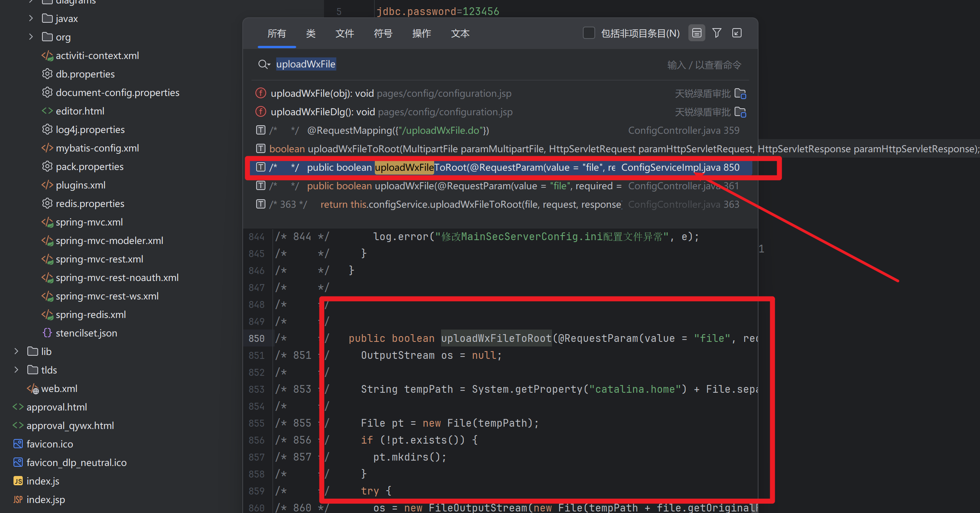Toggle preview panel icon in search header
This screenshot has height=513, width=980.
(x=696, y=33)
